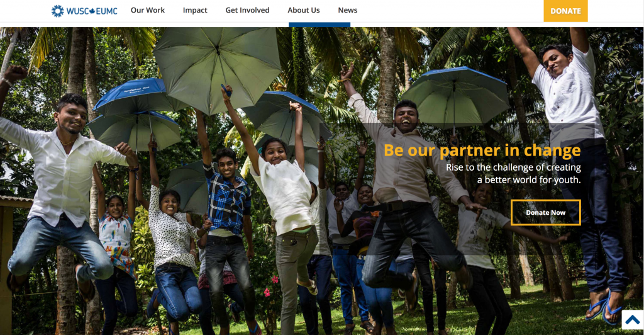Click the maple leaf in the logo

click(92, 11)
